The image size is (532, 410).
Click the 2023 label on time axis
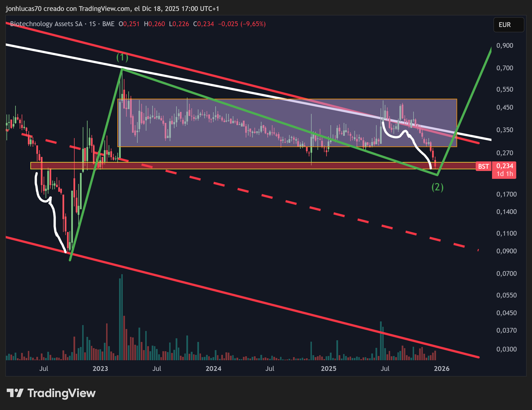click(x=100, y=368)
